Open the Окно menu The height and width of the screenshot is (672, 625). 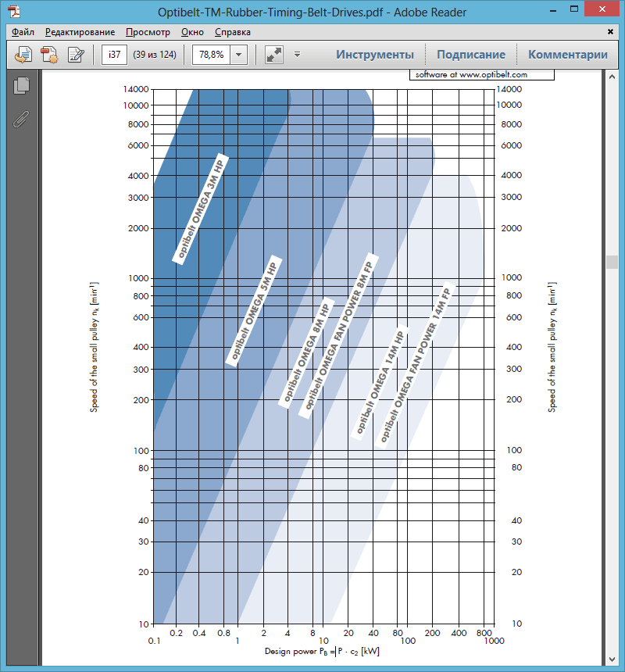192,32
